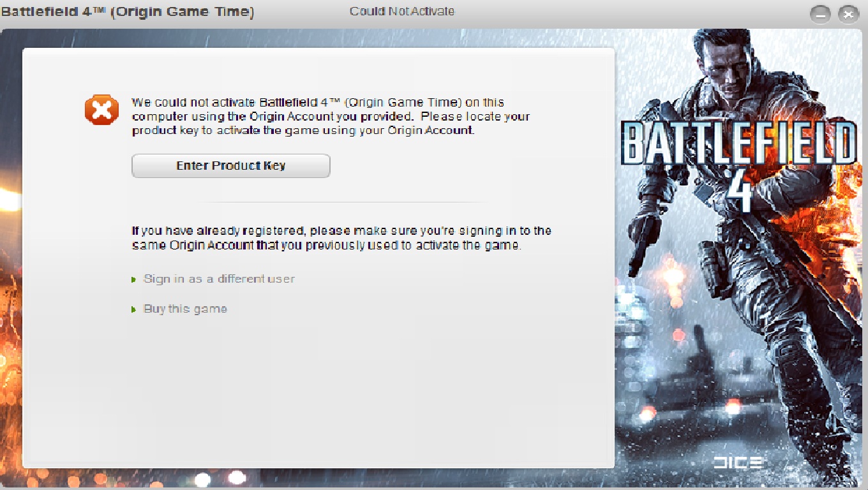This screenshot has width=868, height=490.
Task: Click the 'If you have already registered' paragraph
Action: 341,238
